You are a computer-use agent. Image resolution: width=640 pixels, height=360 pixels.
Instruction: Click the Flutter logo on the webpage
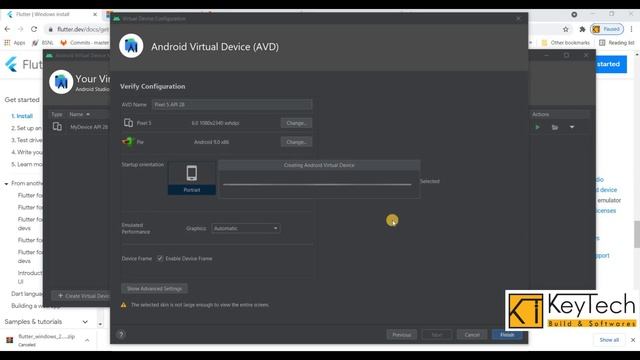[11, 64]
